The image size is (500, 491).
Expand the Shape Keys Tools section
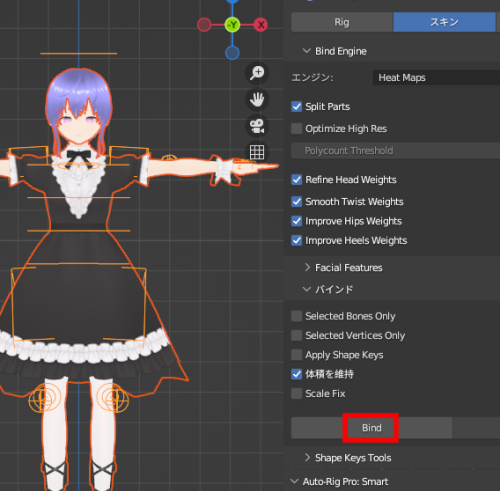click(x=348, y=458)
